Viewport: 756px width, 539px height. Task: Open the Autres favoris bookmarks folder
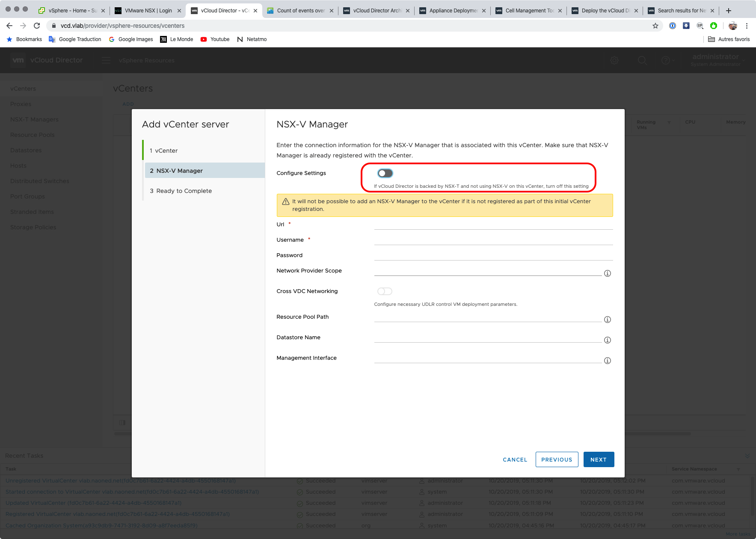pyautogui.click(x=729, y=39)
